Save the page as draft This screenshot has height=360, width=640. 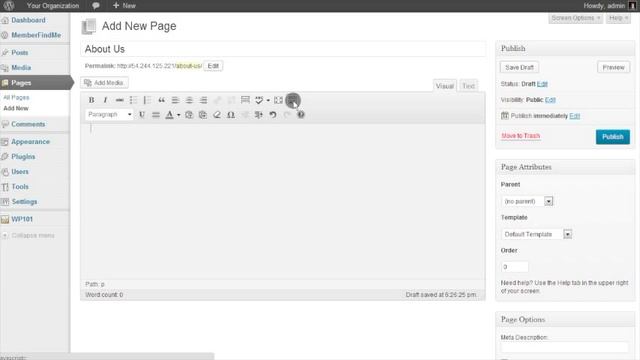[519, 67]
